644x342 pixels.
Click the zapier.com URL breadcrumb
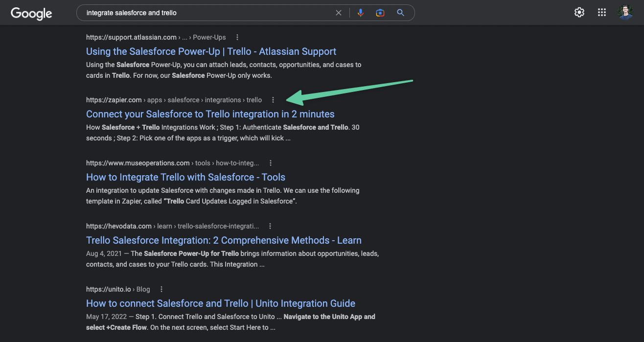[x=174, y=100]
